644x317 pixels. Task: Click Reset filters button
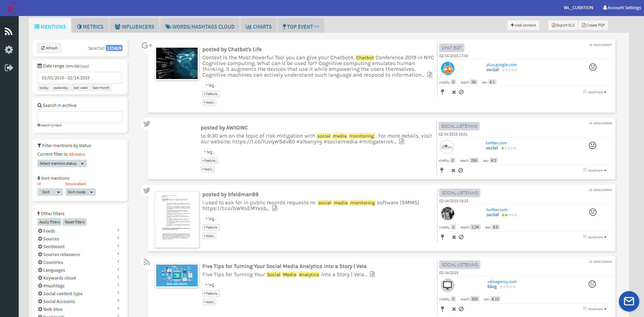[x=75, y=222]
